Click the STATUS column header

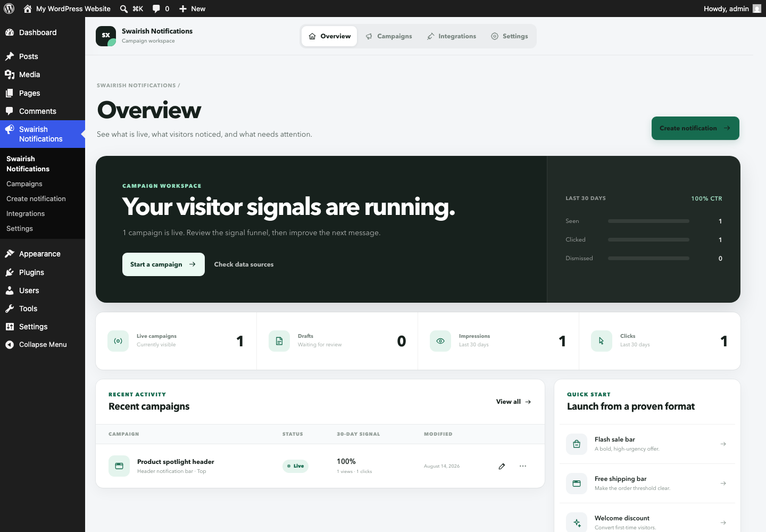click(293, 434)
